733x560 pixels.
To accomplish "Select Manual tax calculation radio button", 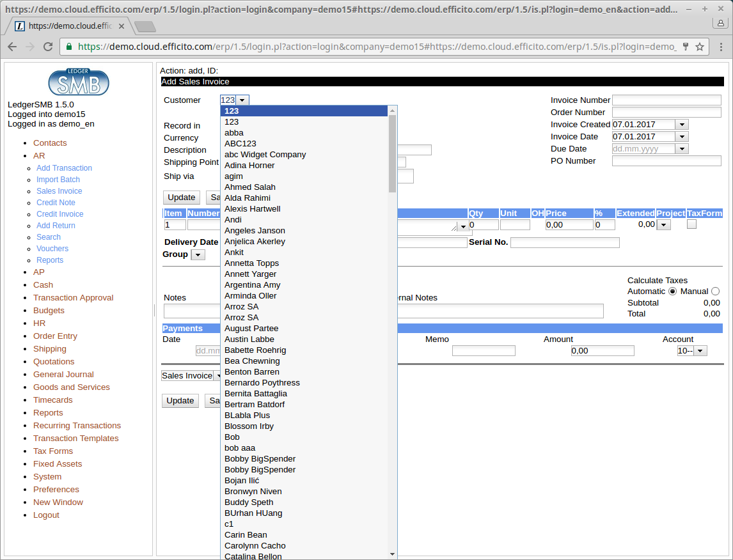I will pyautogui.click(x=715, y=292).
